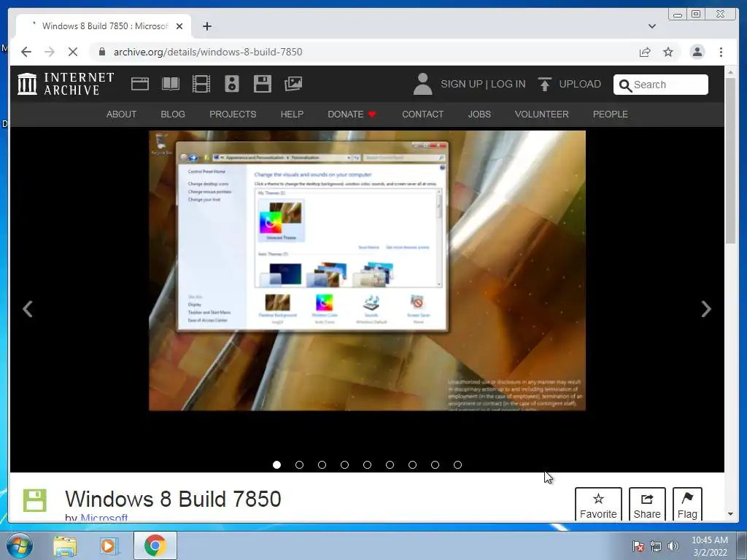
Task: Click LOG IN link
Action: (508, 84)
